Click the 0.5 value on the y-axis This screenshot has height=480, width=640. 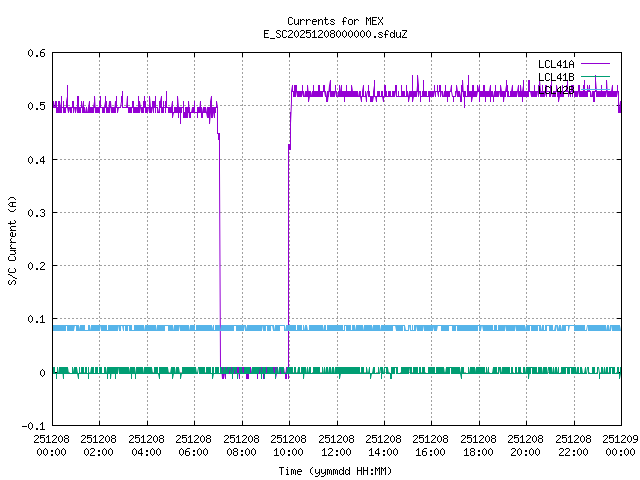(x=36, y=106)
